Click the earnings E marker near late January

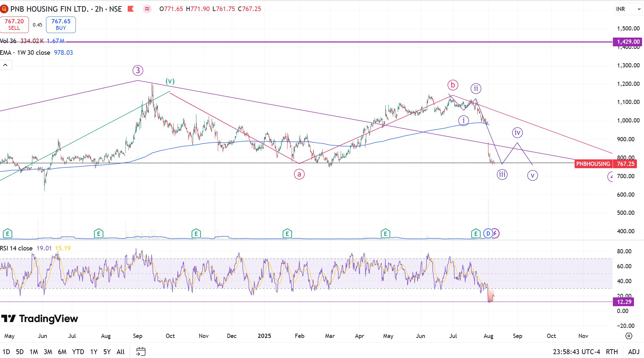pos(287,233)
